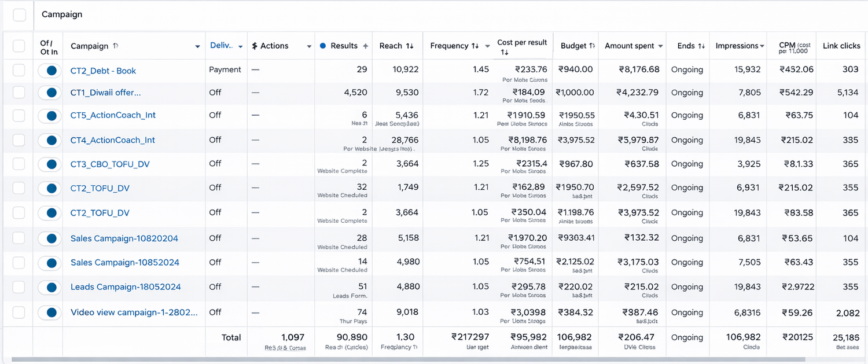868x364 pixels.
Task: Click the dollar icon beside Actions header
Action: (255, 46)
